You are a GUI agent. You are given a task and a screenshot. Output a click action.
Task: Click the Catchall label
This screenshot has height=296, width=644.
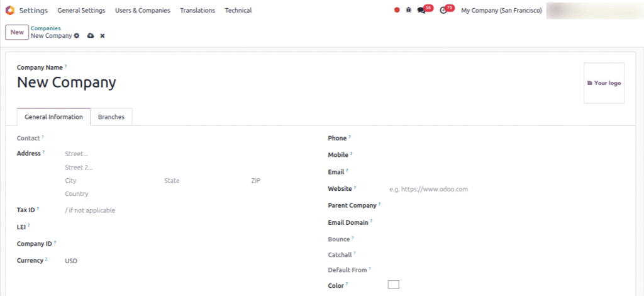click(x=340, y=255)
